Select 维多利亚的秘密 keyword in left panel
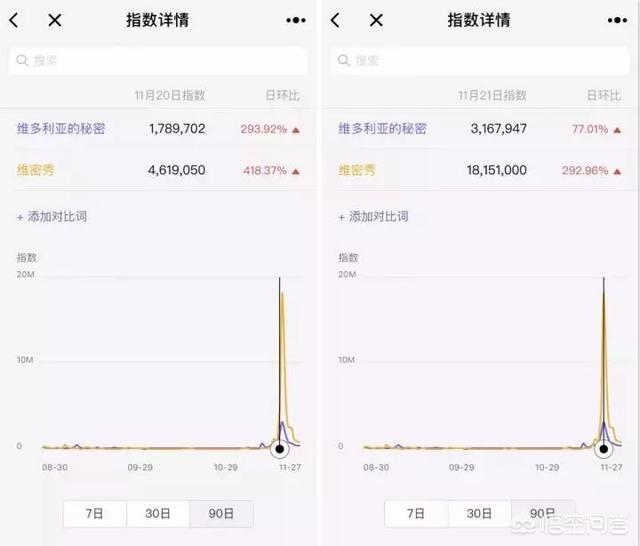Image resolution: width=640 pixels, height=546 pixels. (61, 129)
